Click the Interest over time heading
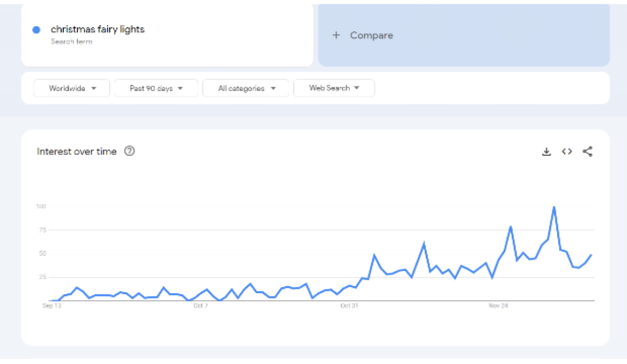The image size is (627, 364). pyautogui.click(x=77, y=151)
